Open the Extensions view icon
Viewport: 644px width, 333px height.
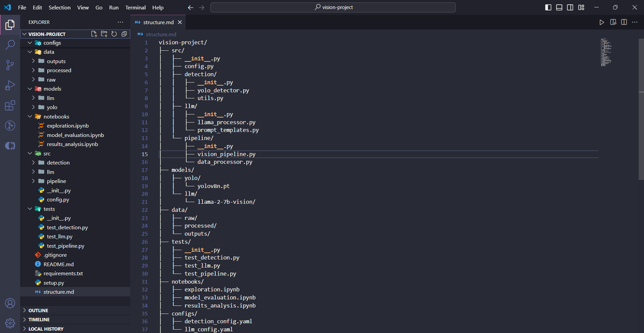tap(10, 106)
